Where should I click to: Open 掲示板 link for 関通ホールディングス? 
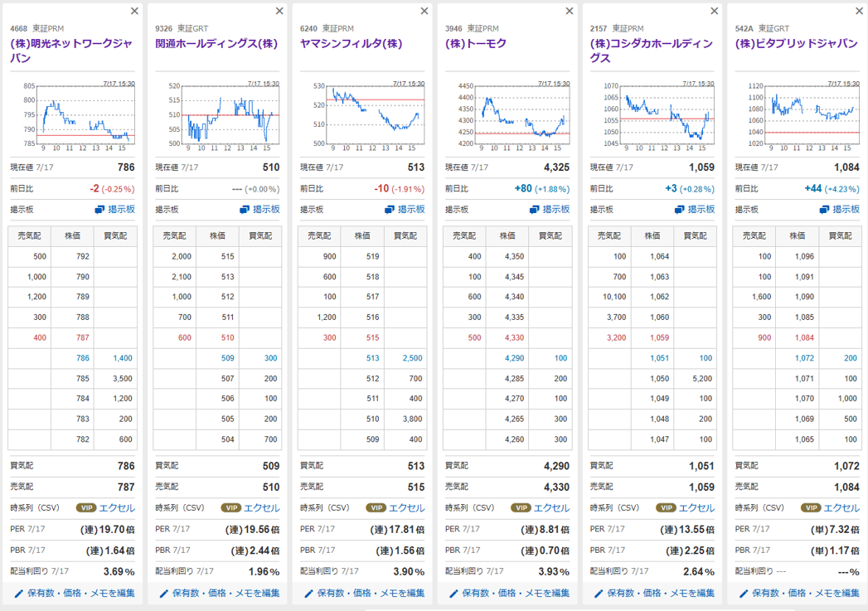click(x=259, y=209)
